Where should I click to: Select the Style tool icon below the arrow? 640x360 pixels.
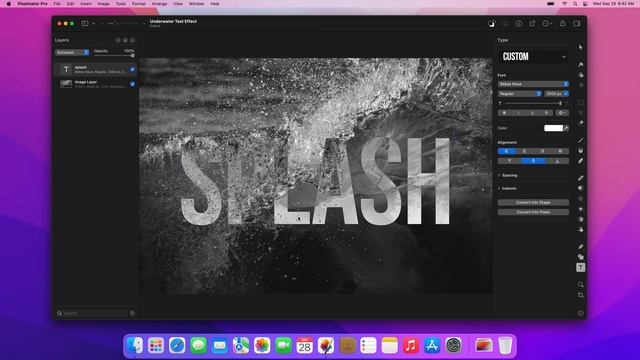pos(580,64)
